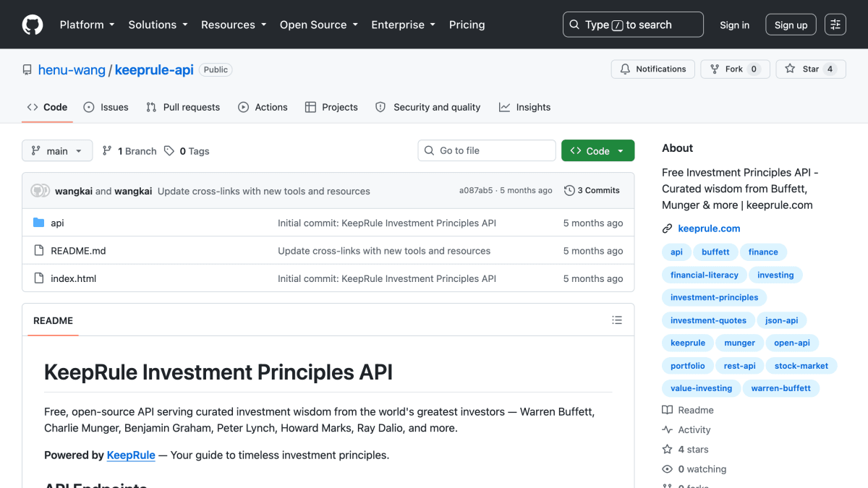Click the api folder icon
The image size is (868, 488).
coord(39,223)
